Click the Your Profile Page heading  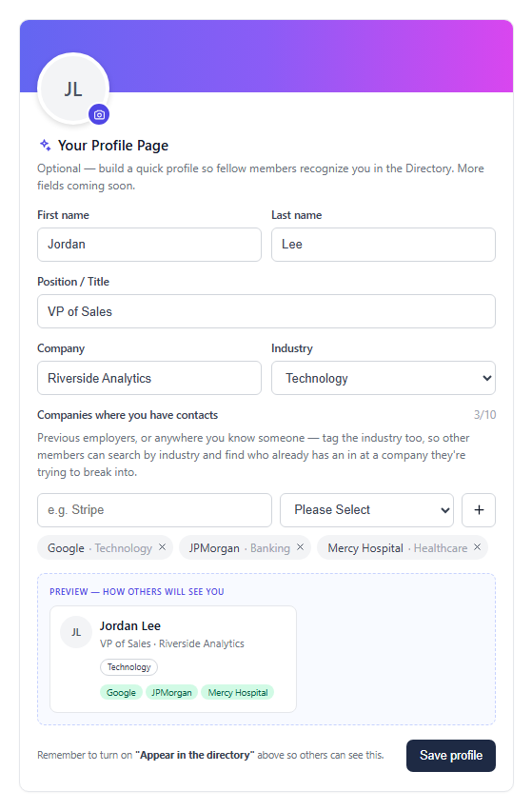[x=113, y=146]
